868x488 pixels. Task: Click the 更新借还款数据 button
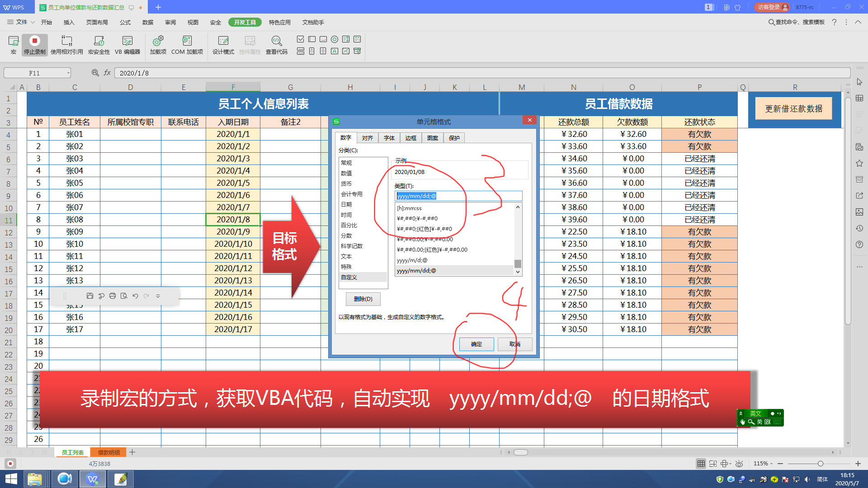(793, 108)
